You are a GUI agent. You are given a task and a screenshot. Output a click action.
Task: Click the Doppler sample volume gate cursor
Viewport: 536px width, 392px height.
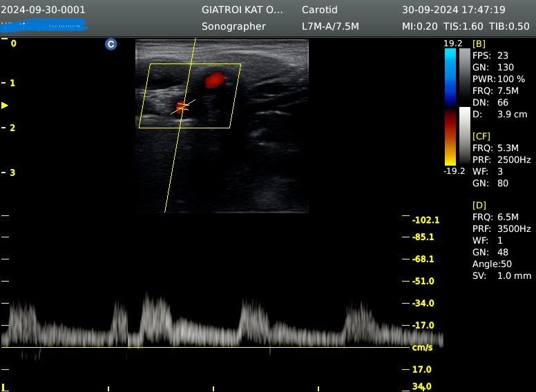pos(182,106)
